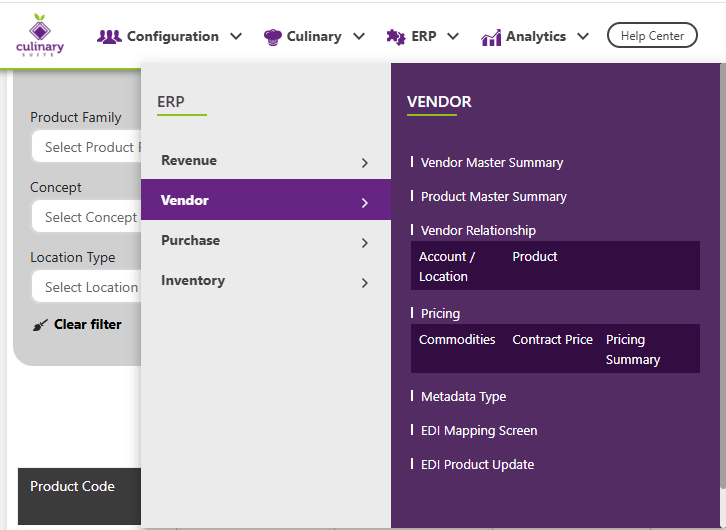Select Revenue in the ERP menu
This screenshot has height=530, width=726.
[x=266, y=161]
